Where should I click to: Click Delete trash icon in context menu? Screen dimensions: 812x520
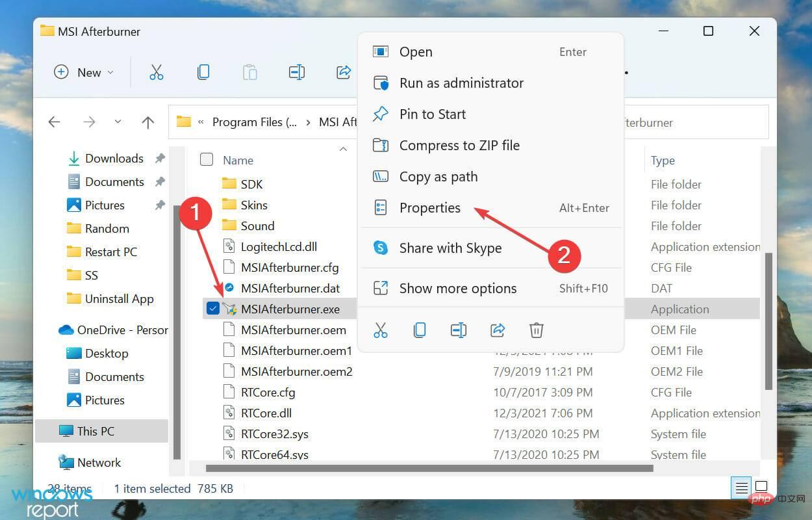536,330
